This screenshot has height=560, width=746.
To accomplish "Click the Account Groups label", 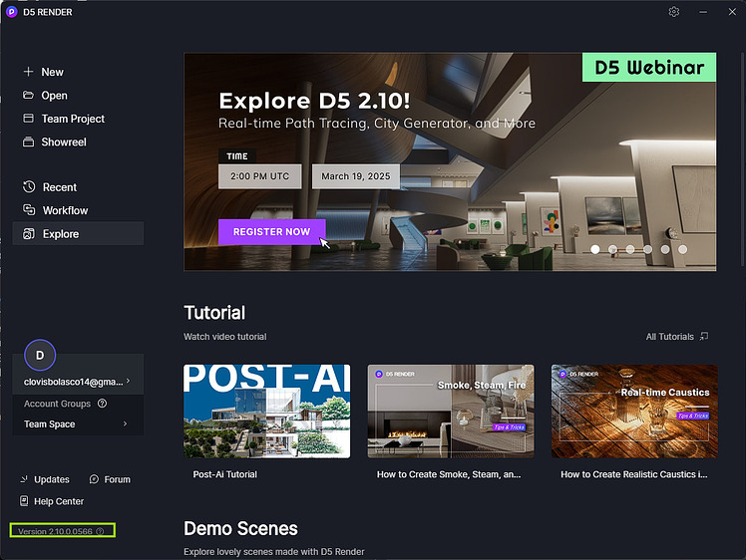I will pyautogui.click(x=57, y=404).
